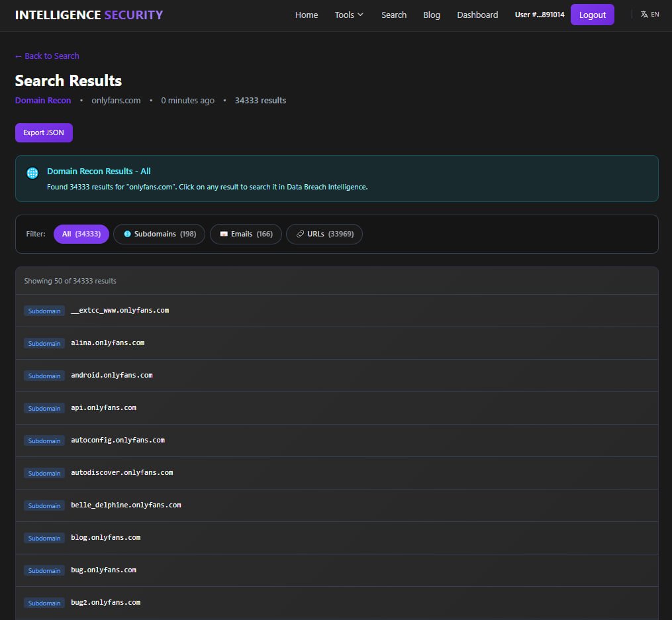Open the Home menu item
This screenshot has height=620, width=672.
point(307,15)
